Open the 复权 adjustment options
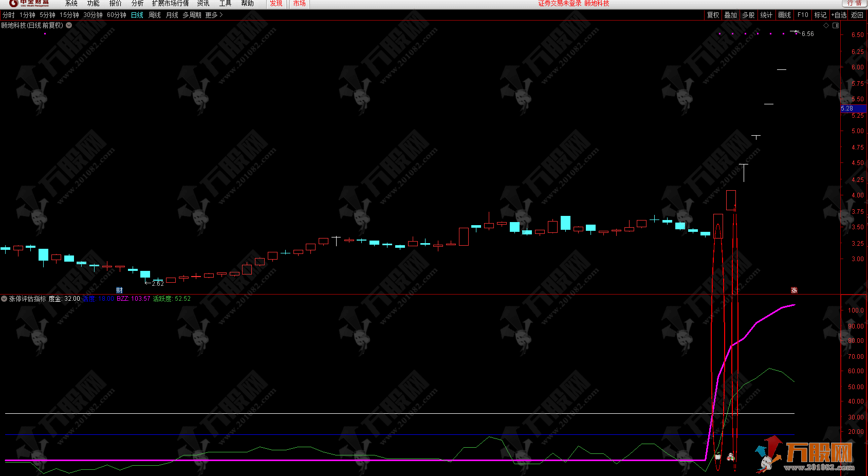868x476 pixels. click(x=713, y=15)
